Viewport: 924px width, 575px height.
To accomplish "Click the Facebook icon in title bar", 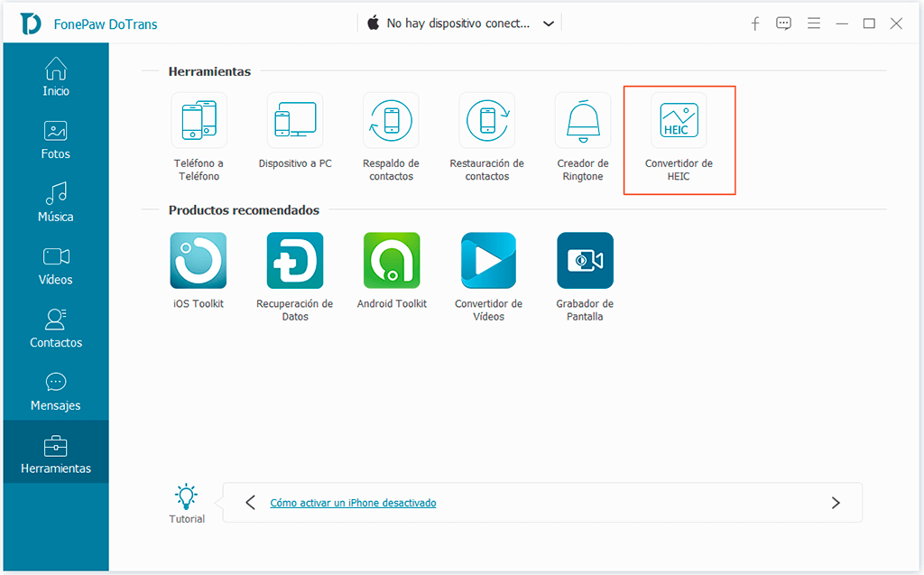I will coord(755,23).
